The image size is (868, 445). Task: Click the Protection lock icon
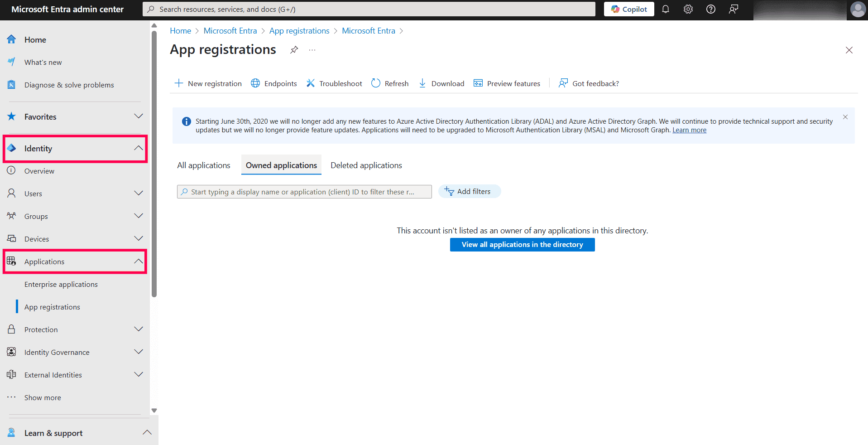point(11,329)
